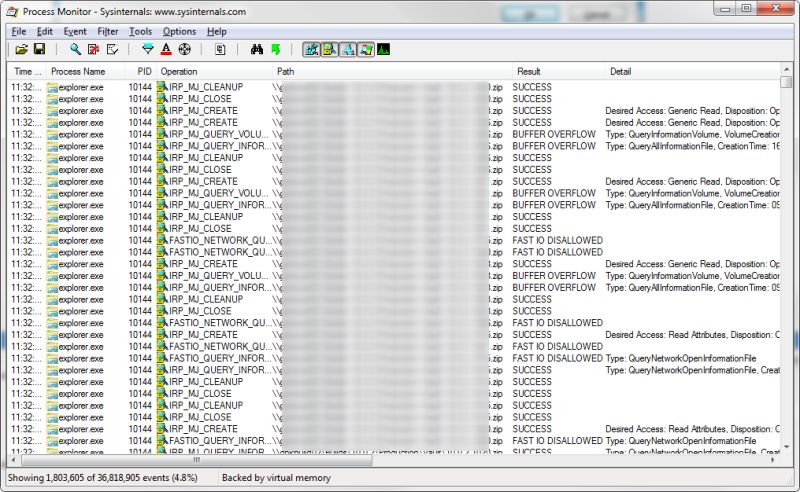Open the Filter dialog via the funnel icon
The height and width of the screenshot is (492, 800).
[148, 49]
